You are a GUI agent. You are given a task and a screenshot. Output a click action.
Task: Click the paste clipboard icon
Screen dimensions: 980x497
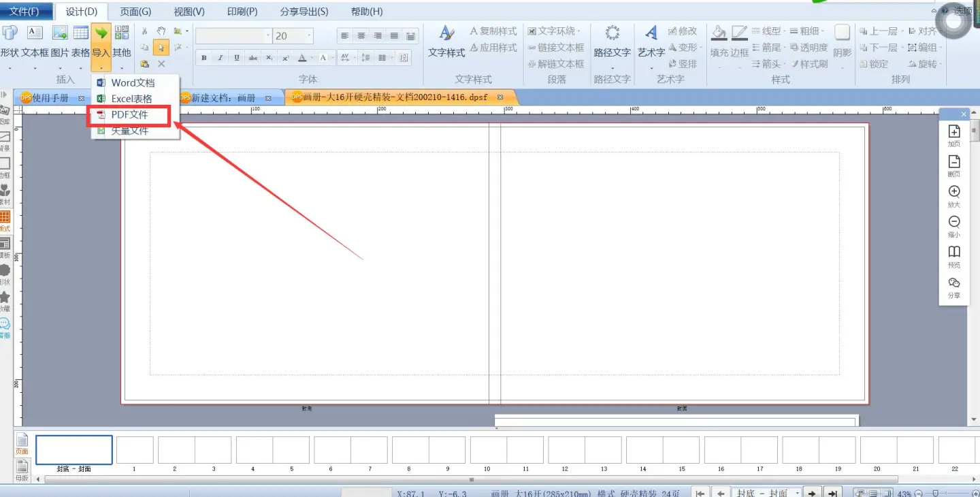click(x=144, y=64)
